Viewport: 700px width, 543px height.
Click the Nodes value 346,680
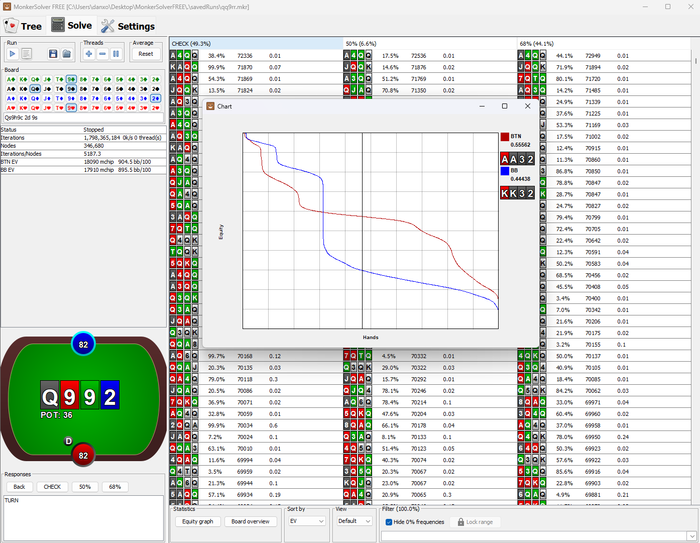point(94,146)
